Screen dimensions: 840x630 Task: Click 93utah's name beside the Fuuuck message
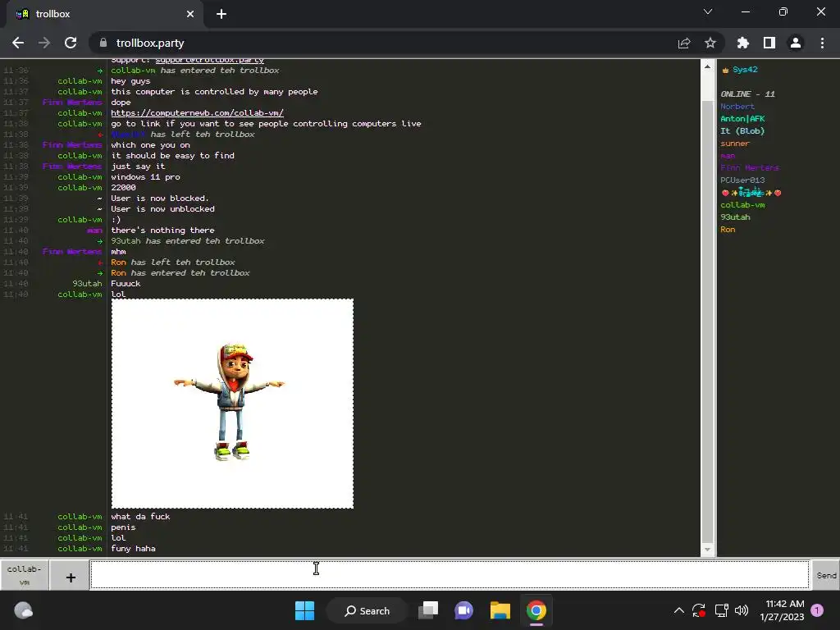point(87,284)
